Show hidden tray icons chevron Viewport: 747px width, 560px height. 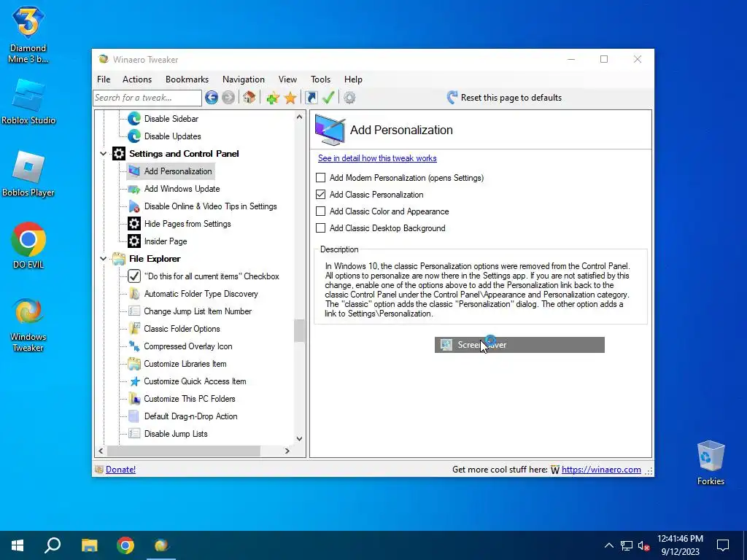click(x=609, y=545)
